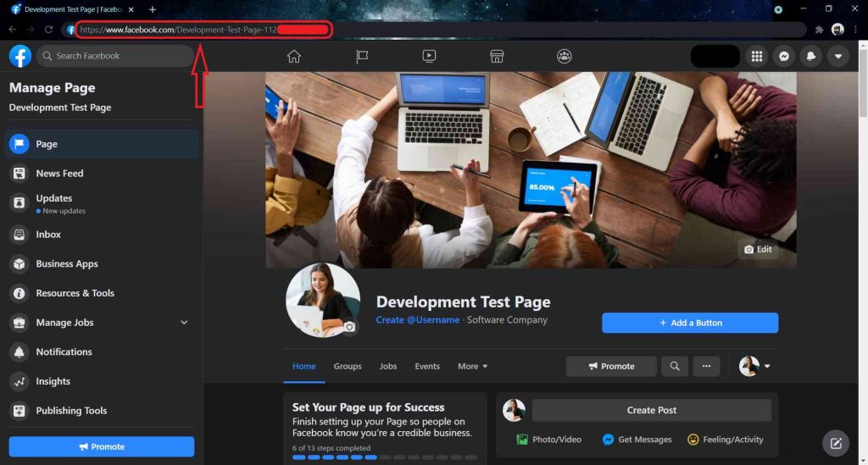Reload the page with browser refresh
Viewport: 868px width, 465px height.
pyautogui.click(x=48, y=30)
